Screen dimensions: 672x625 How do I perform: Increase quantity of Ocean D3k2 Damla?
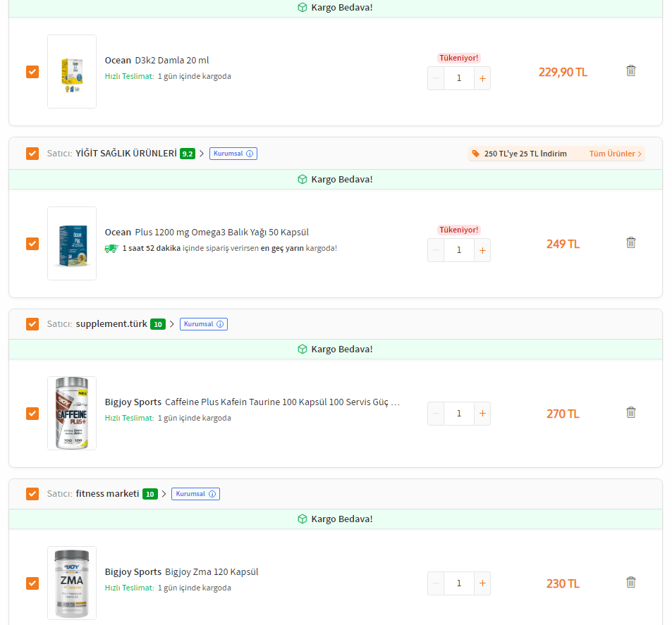click(x=482, y=78)
